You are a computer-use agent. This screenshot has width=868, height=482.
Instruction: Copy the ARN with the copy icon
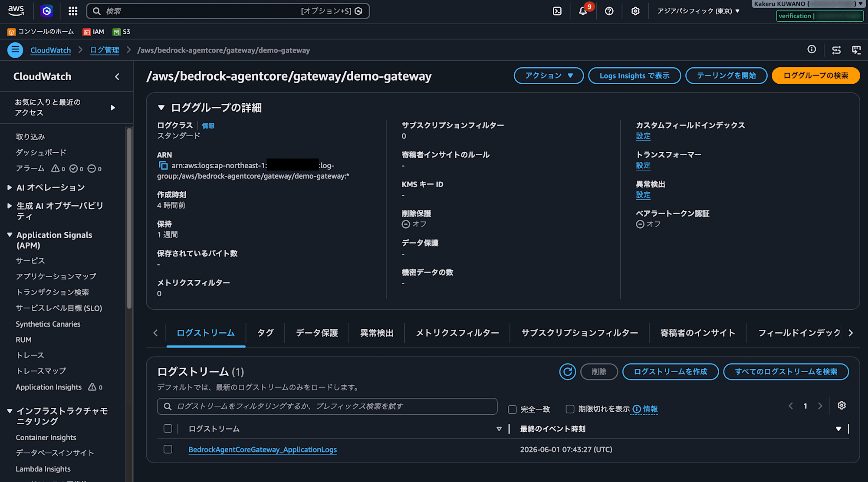[163, 165]
